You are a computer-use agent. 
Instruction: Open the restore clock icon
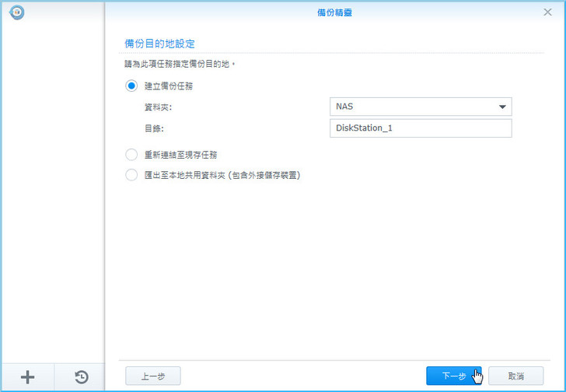(81, 377)
